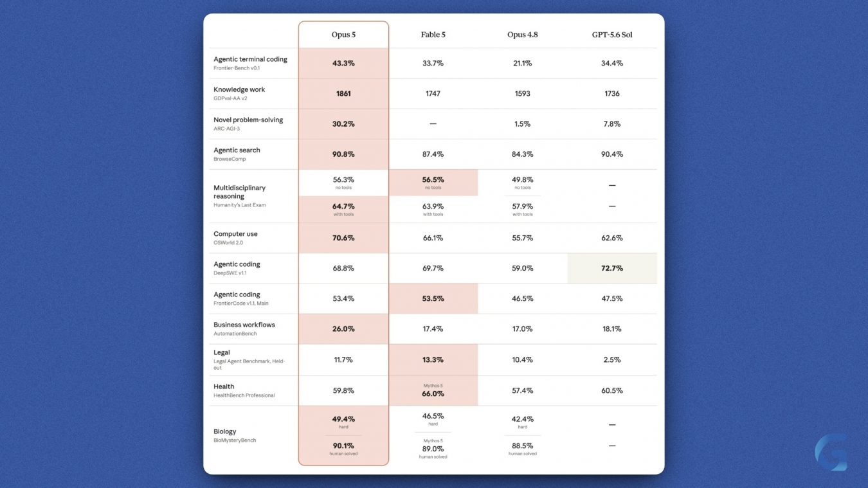The height and width of the screenshot is (488, 868).
Task: Select the Multidisciplinary reasoning row label
Action: tap(239, 196)
